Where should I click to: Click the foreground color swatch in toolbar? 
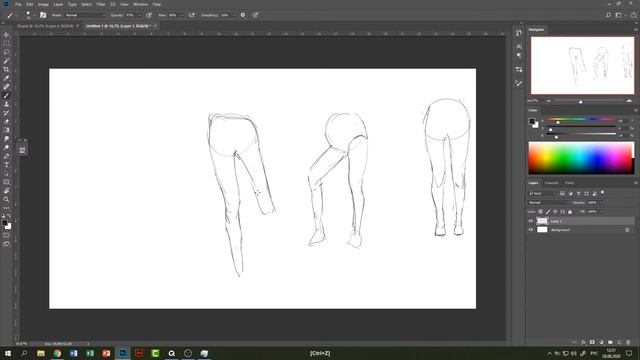pyautogui.click(x=4, y=222)
